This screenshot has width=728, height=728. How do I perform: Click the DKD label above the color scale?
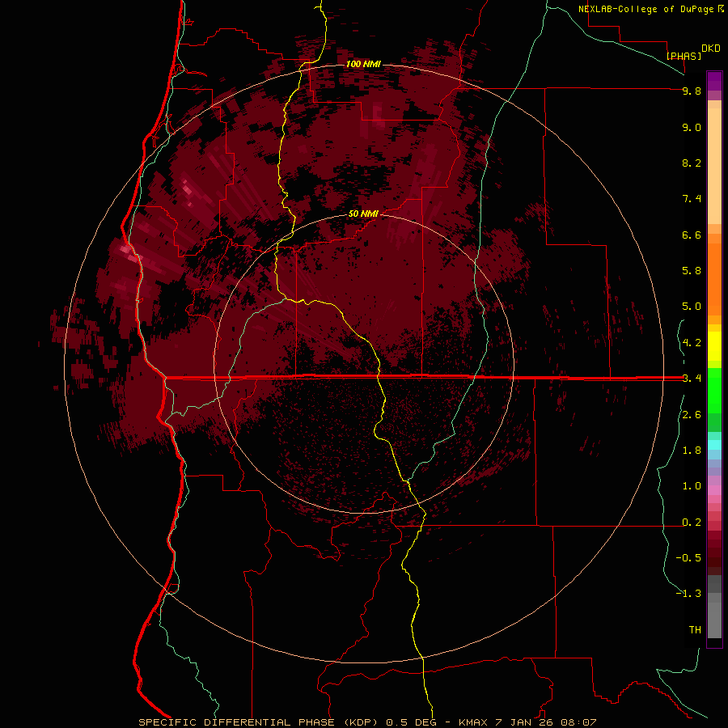click(711, 48)
